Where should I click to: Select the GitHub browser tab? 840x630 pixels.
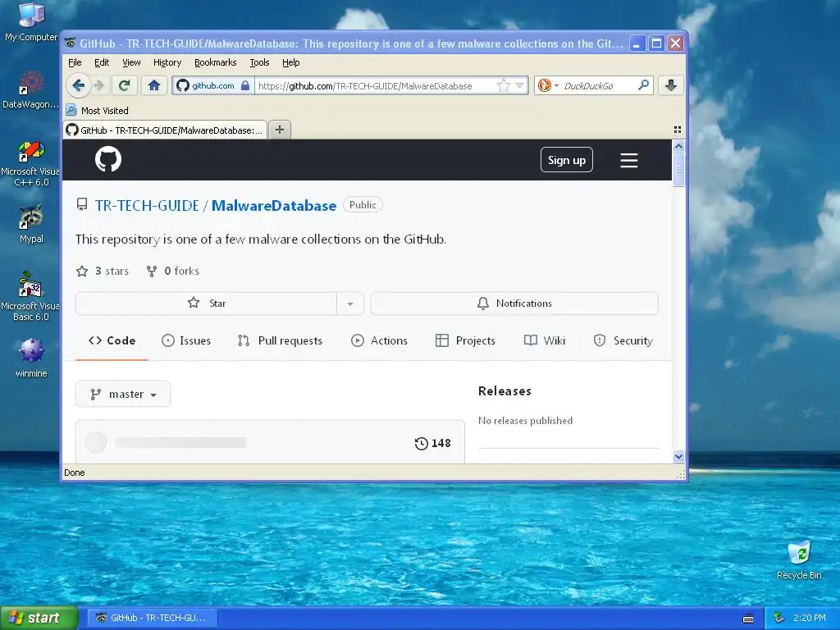pyautogui.click(x=165, y=130)
